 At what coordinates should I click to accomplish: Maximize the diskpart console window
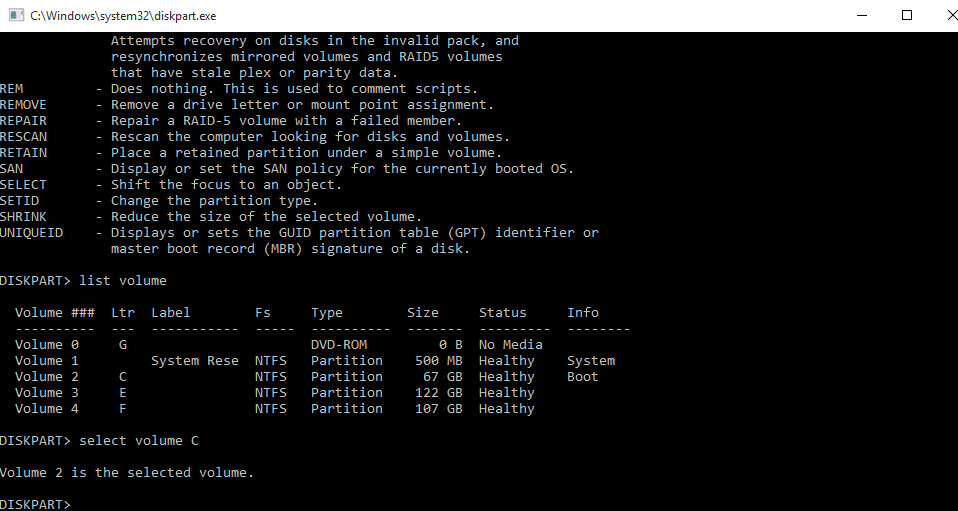tap(907, 16)
